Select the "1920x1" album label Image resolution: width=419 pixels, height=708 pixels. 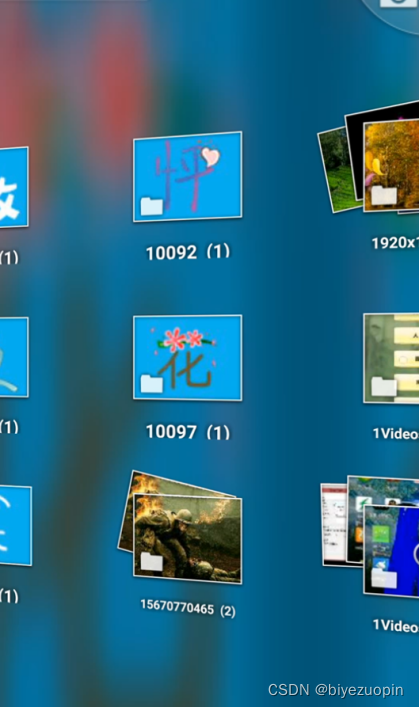395,243
